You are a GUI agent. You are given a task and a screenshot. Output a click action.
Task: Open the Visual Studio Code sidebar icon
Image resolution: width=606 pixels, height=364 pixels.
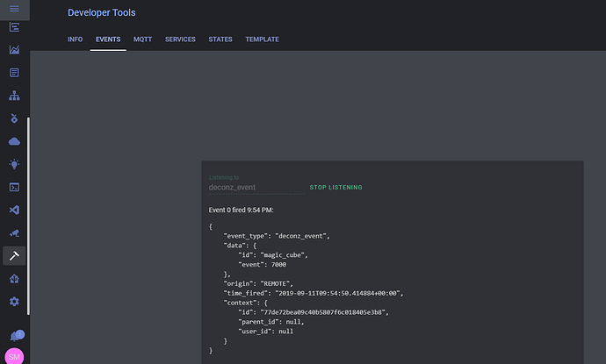point(14,211)
